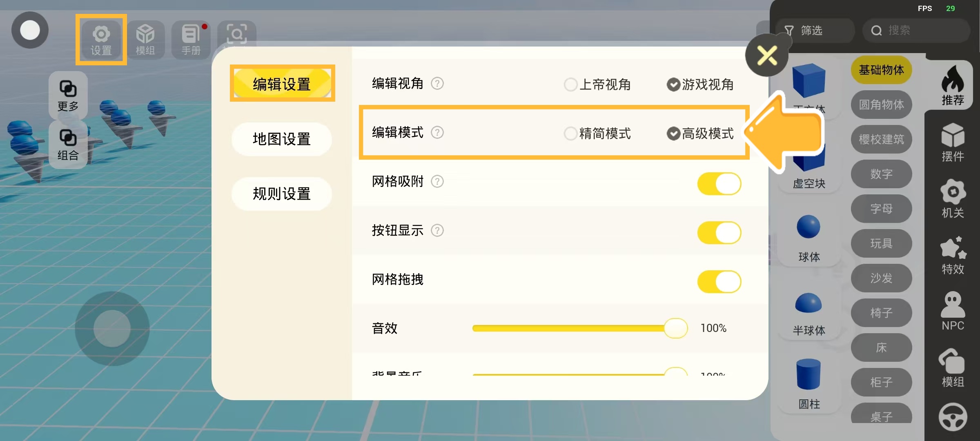Switch to 地图设置 tab
The height and width of the screenshot is (441, 980).
tap(282, 139)
